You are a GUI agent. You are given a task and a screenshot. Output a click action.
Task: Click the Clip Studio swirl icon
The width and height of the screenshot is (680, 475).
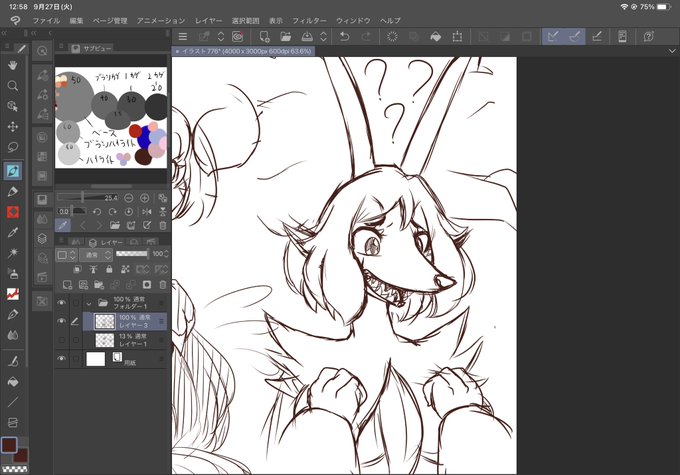click(x=238, y=37)
